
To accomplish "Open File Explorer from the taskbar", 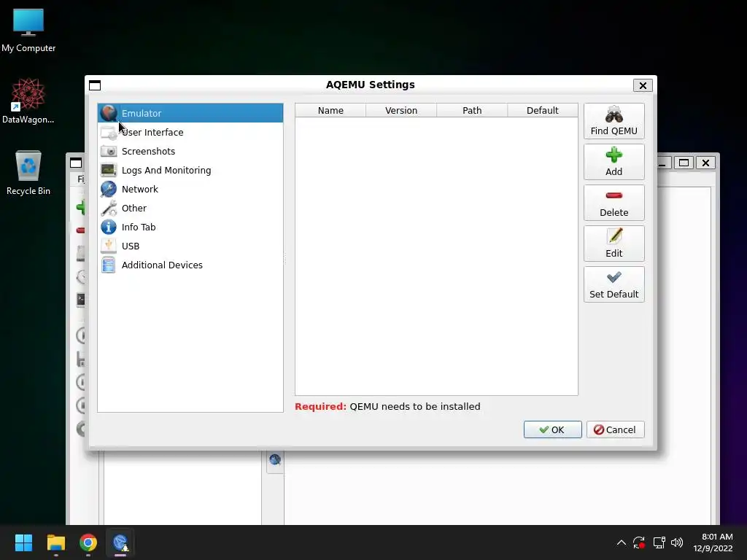I will pos(55,542).
